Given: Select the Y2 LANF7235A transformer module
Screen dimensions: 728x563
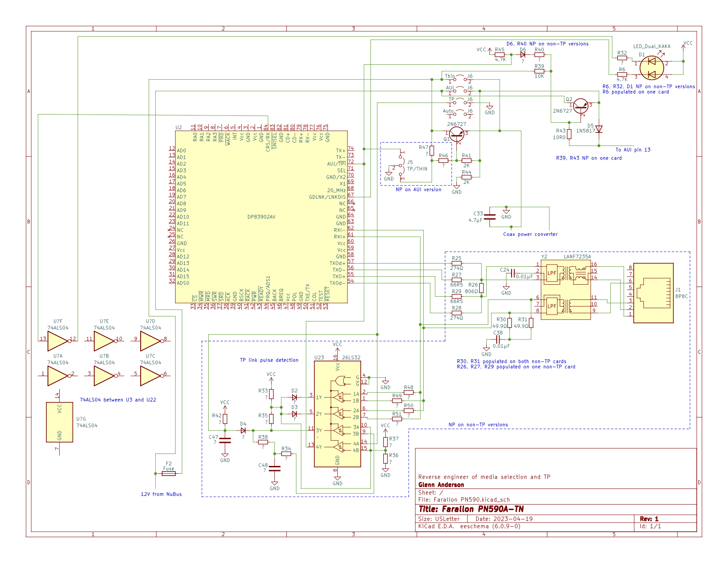Looking at the screenshot, I should click(x=565, y=290).
